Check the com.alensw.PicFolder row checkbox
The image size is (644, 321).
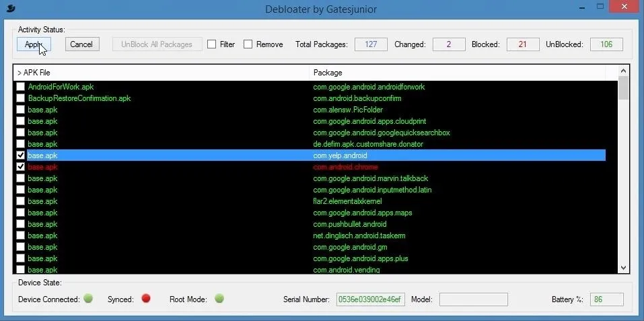(21, 110)
